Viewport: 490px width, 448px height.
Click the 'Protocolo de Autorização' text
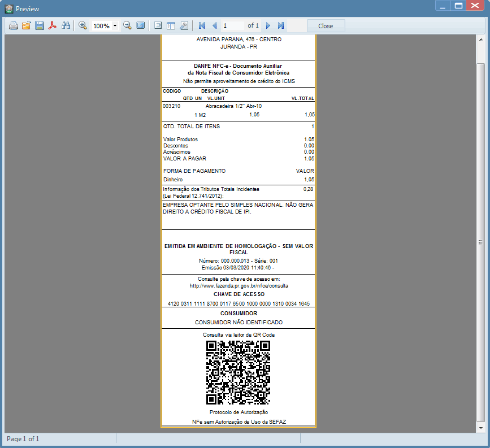coord(239,412)
